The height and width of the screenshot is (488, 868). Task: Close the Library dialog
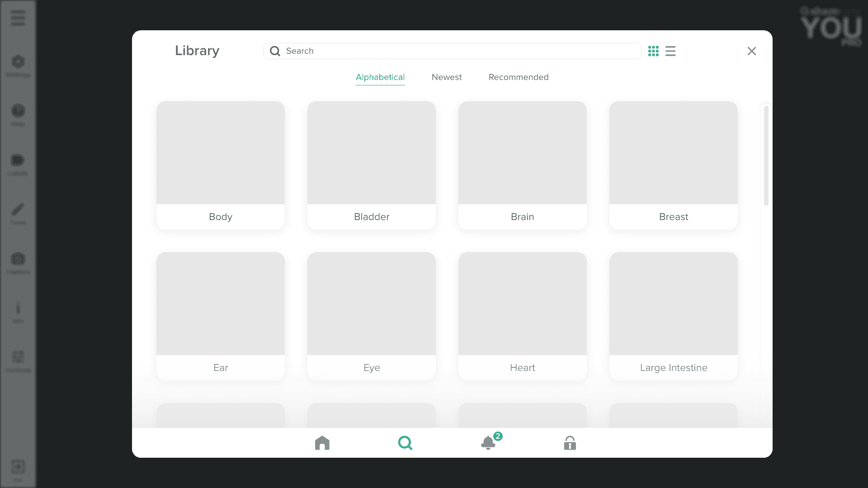point(751,51)
